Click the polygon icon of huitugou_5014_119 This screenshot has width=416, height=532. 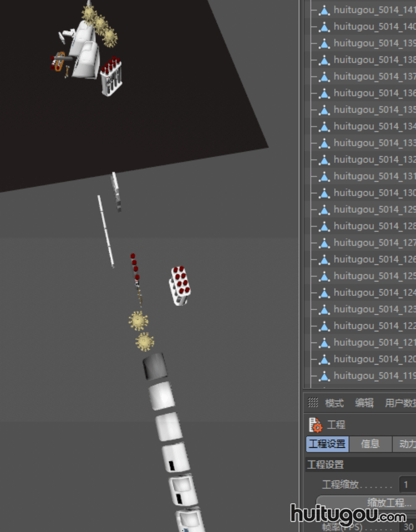[324, 376]
